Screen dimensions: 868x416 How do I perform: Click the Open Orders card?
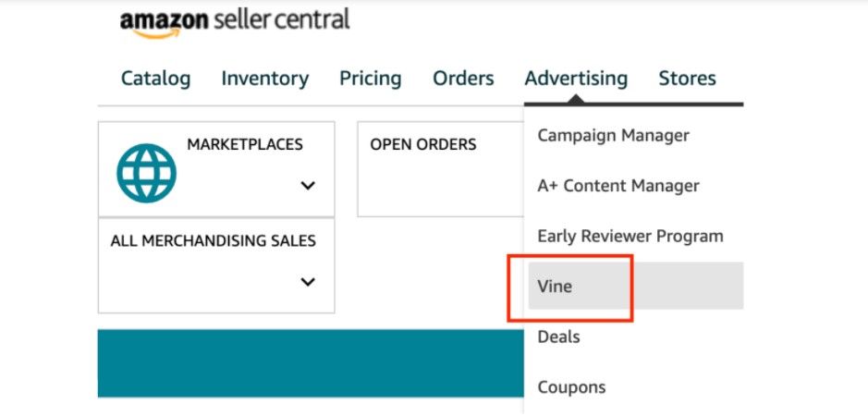click(x=441, y=169)
